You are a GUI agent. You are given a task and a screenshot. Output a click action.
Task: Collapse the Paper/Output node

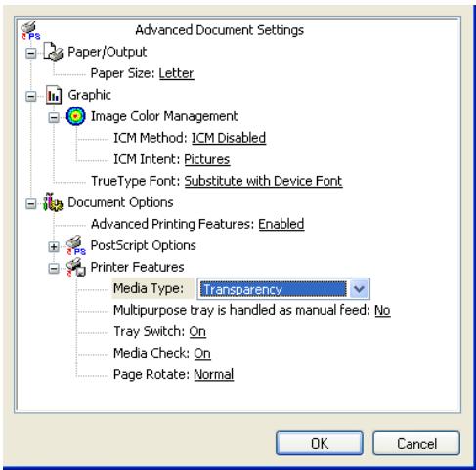pyautogui.click(x=31, y=53)
